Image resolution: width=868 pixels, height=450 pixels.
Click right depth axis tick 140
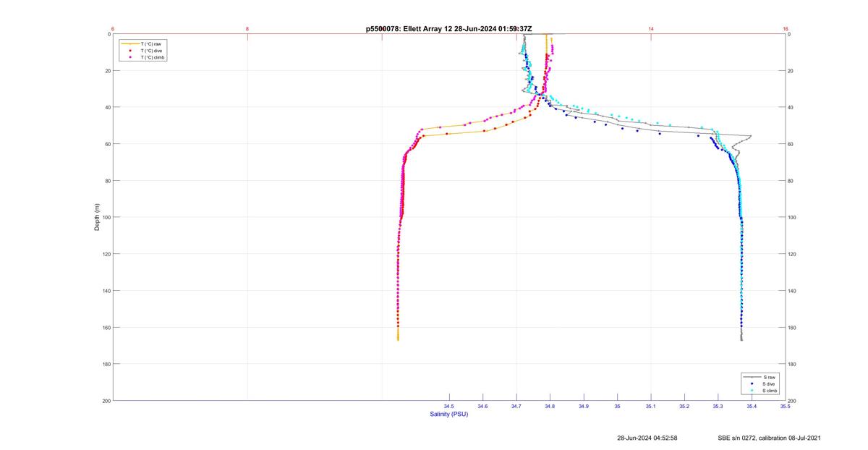point(792,291)
